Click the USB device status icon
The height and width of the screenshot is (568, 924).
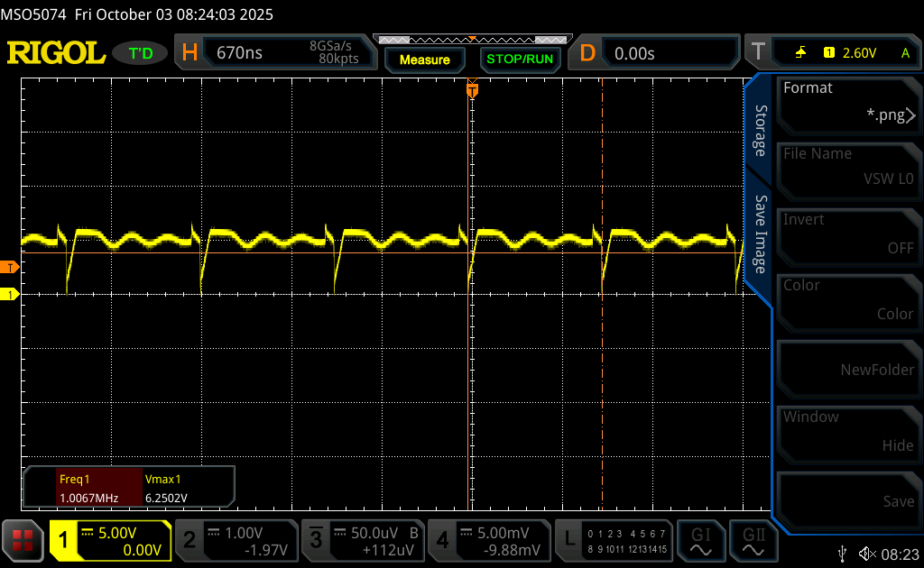[843, 554]
